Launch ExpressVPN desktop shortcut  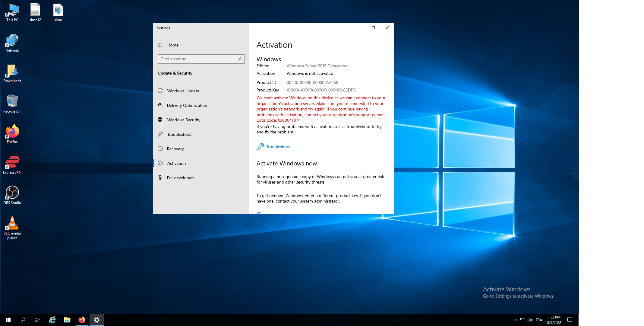(12, 165)
